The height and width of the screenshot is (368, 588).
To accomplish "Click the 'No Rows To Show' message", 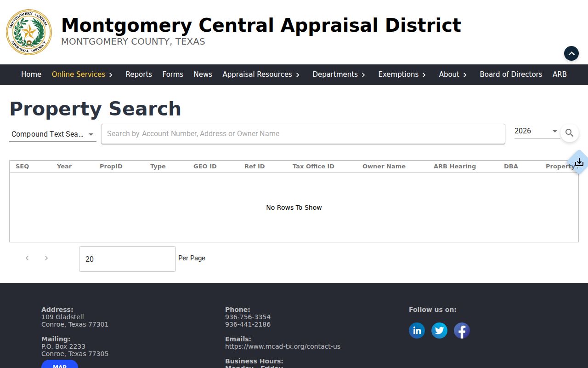I will 294,207.
